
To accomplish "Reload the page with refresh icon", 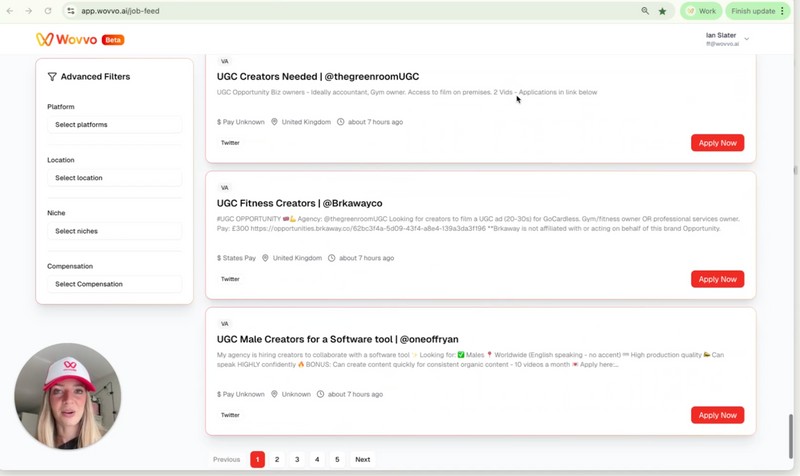I will tap(47, 11).
